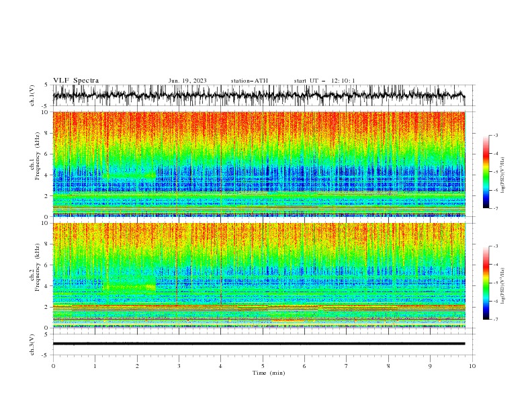
Task: Click the 'VLF Spectra' title text
Action: pyautogui.click(x=76, y=81)
